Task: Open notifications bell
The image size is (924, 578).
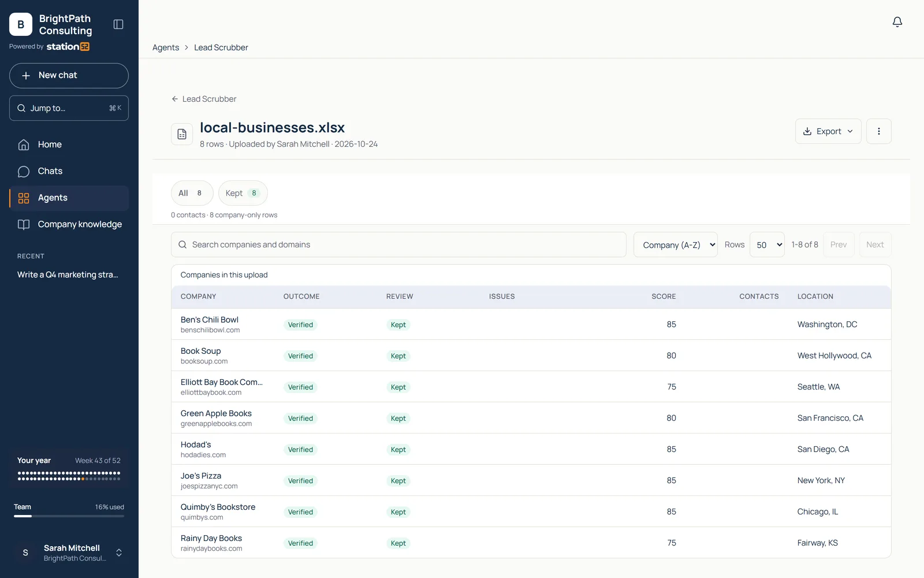Action: [897, 22]
